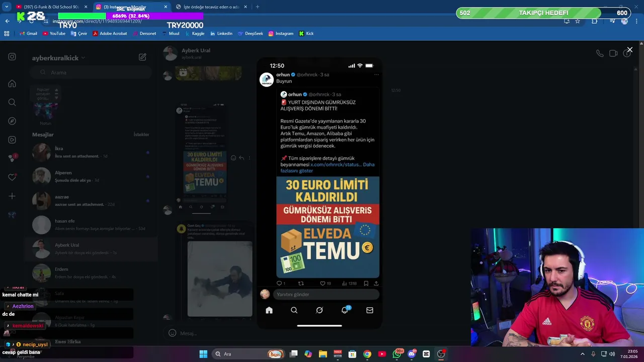Open the Notifications heart icon
Screen dimensions: 644x362
click(x=12, y=177)
